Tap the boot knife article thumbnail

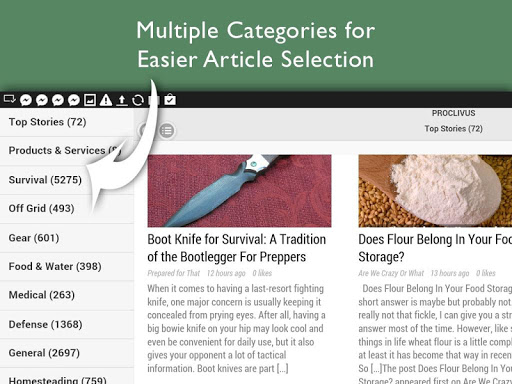coord(239,191)
